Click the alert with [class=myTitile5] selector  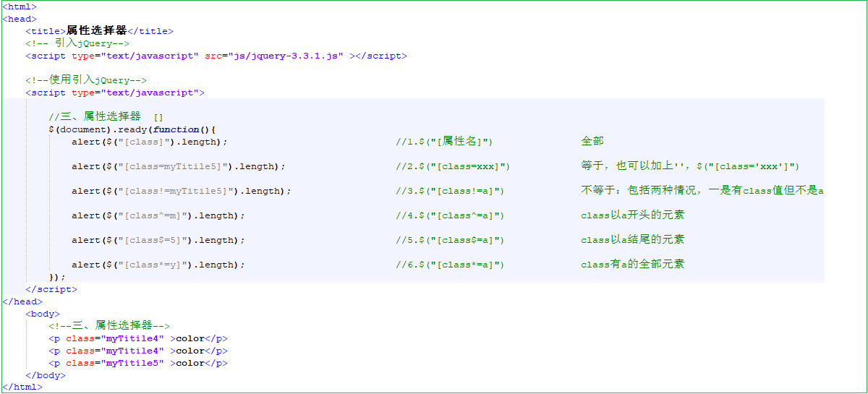(179, 166)
